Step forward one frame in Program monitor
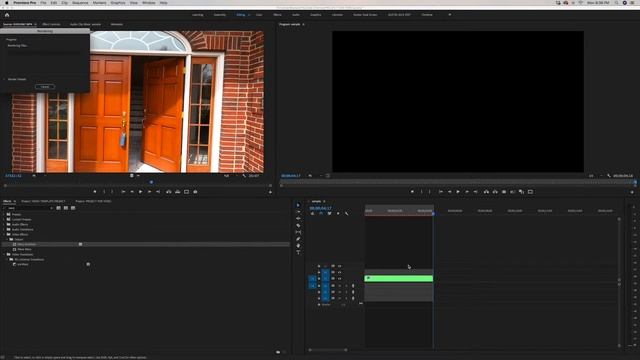640x360 pixels. click(x=467, y=192)
